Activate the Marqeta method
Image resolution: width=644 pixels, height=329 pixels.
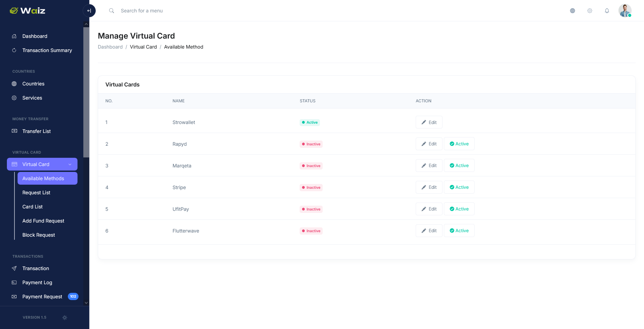[x=459, y=165]
